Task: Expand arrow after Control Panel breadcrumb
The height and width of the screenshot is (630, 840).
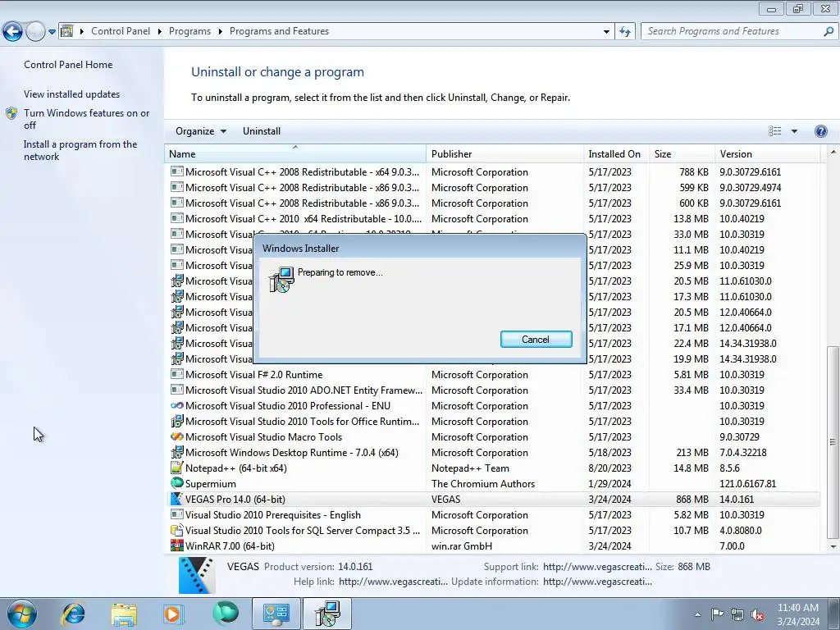Action: [x=160, y=31]
